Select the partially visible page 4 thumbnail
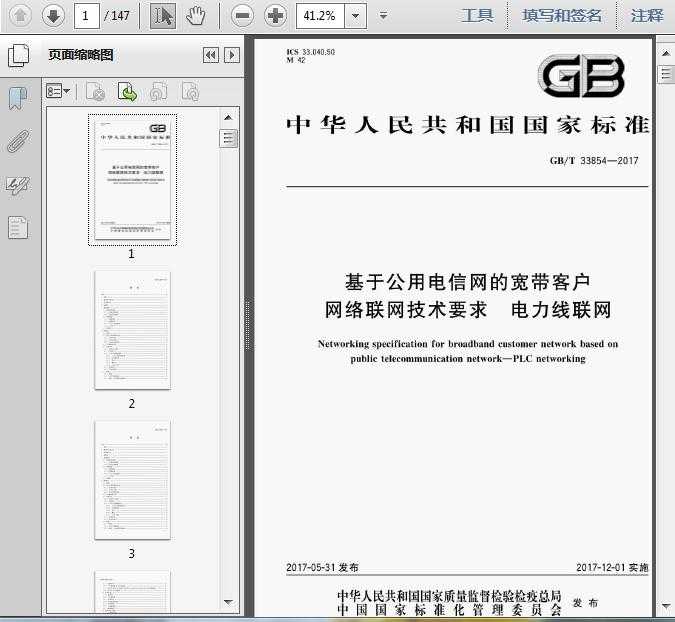Image resolution: width=675 pixels, height=622 pixels. [x=133, y=591]
